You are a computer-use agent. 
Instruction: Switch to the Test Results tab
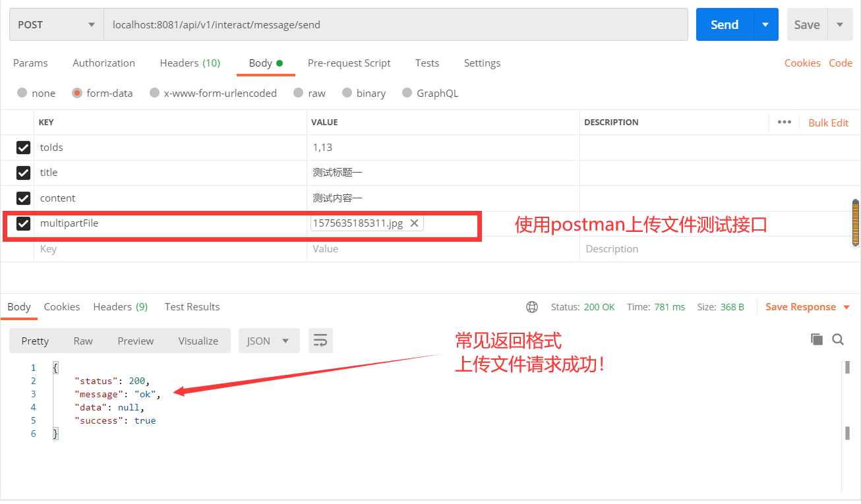click(x=192, y=306)
